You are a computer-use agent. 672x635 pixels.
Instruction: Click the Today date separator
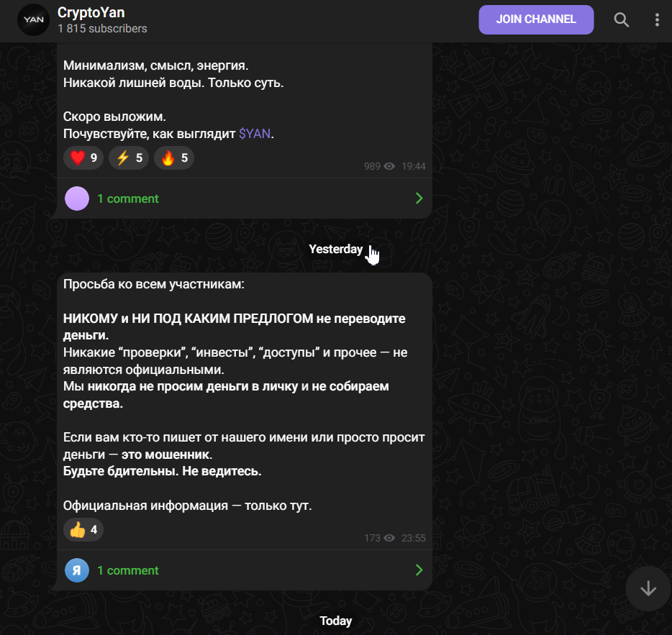tap(336, 621)
